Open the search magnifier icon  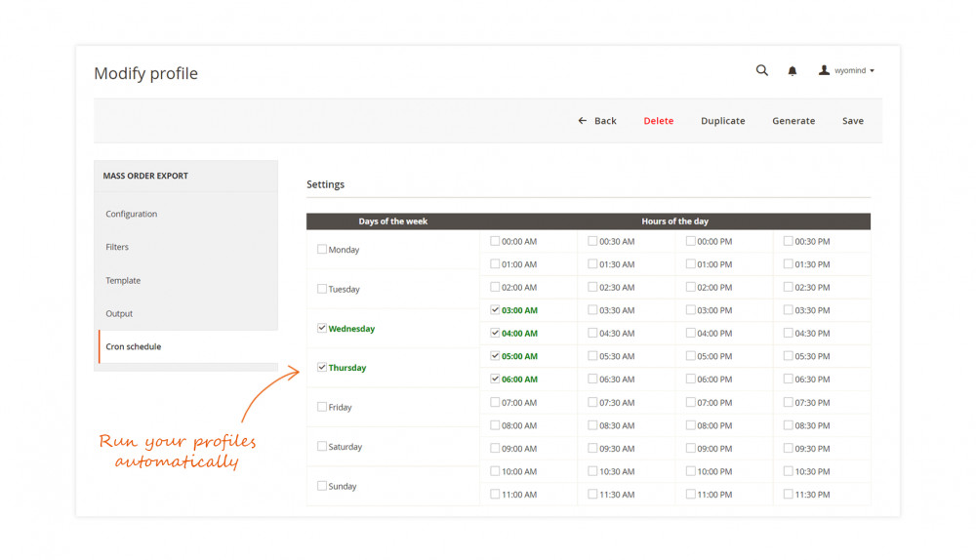click(x=762, y=70)
